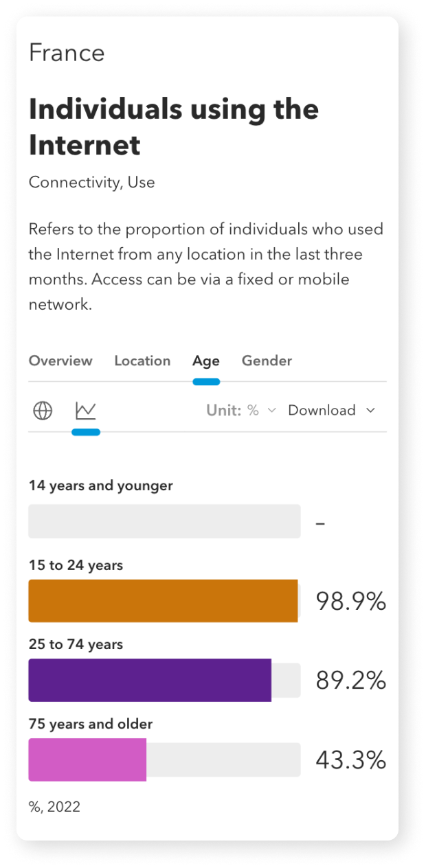Click the 43.3% value
426x868 pixels.
(350, 760)
